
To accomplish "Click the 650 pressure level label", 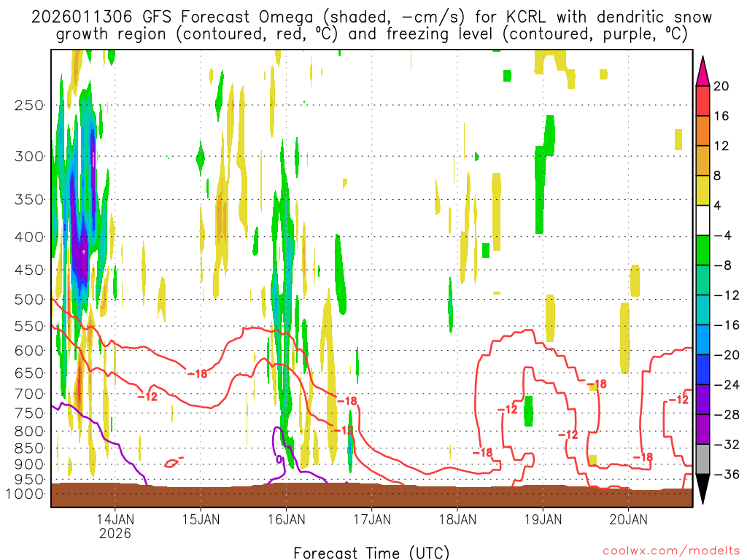I will click(x=29, y=373).
